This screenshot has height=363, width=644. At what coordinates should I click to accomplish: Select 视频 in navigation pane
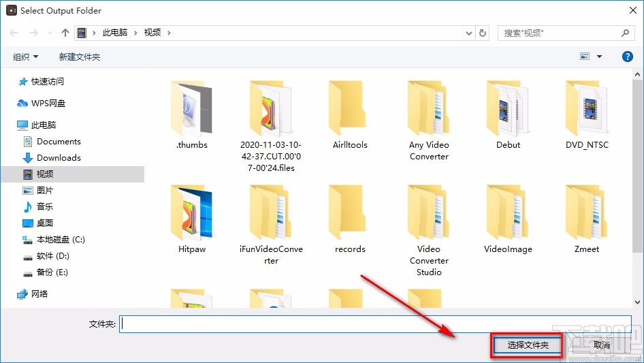[x=73, y=174]
